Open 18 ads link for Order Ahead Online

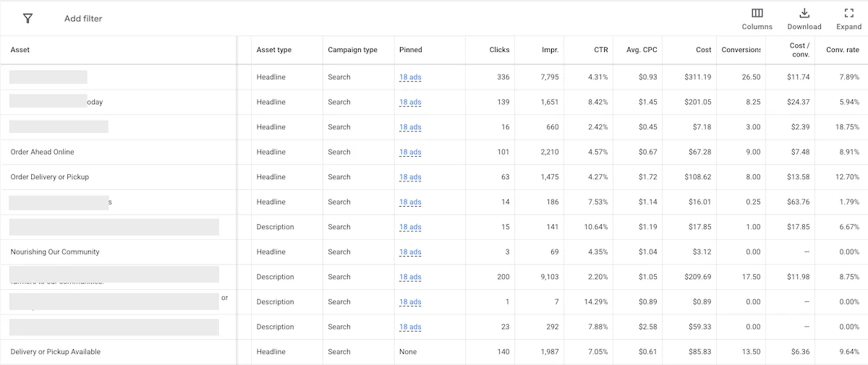coord(410,152)
